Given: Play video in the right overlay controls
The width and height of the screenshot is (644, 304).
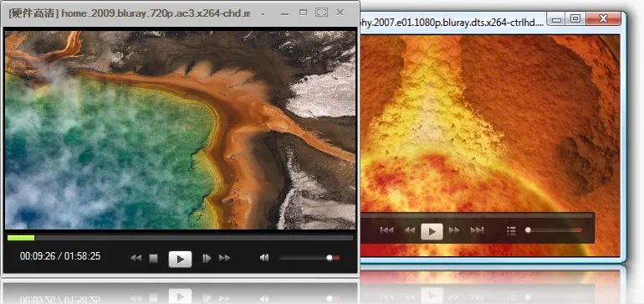Looking at the screenshot, I should point(432,232).
